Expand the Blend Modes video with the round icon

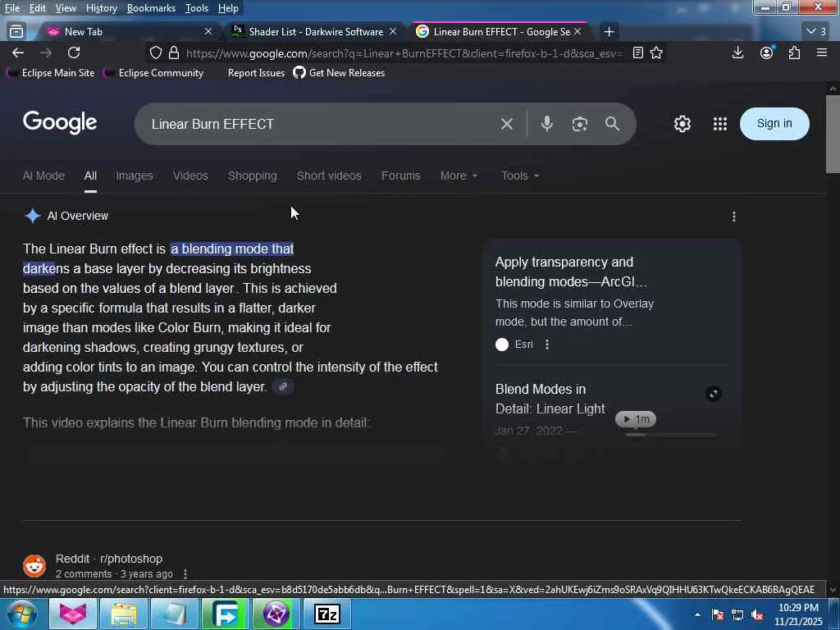pos(713,394)
